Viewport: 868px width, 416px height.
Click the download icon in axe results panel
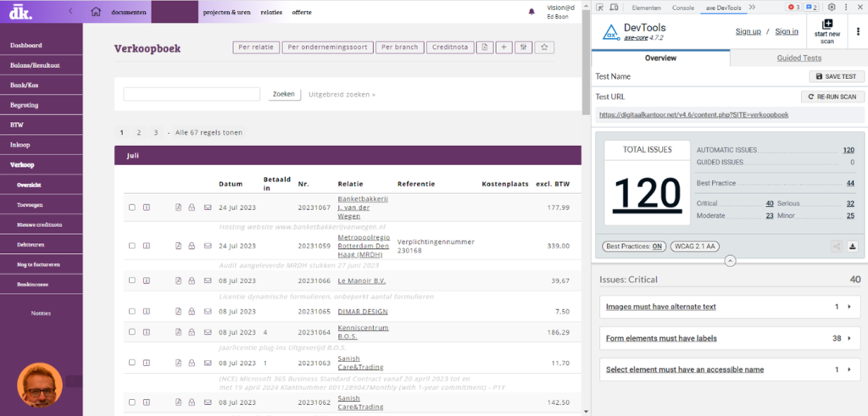(853, 247)
